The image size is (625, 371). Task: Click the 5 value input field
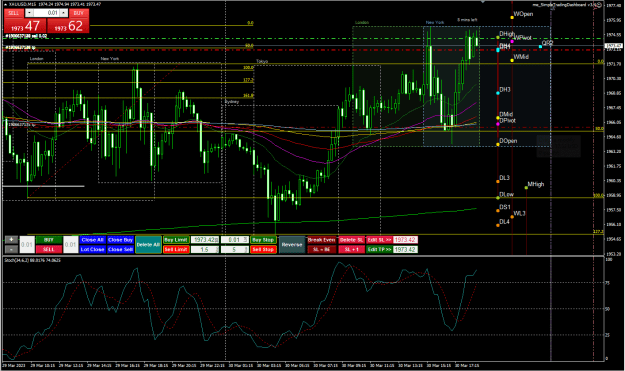tap(234, 249)
